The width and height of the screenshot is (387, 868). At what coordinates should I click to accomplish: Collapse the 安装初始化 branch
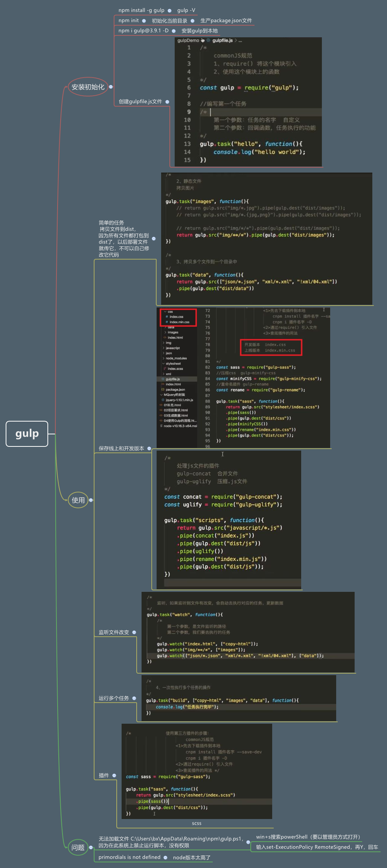111,87
